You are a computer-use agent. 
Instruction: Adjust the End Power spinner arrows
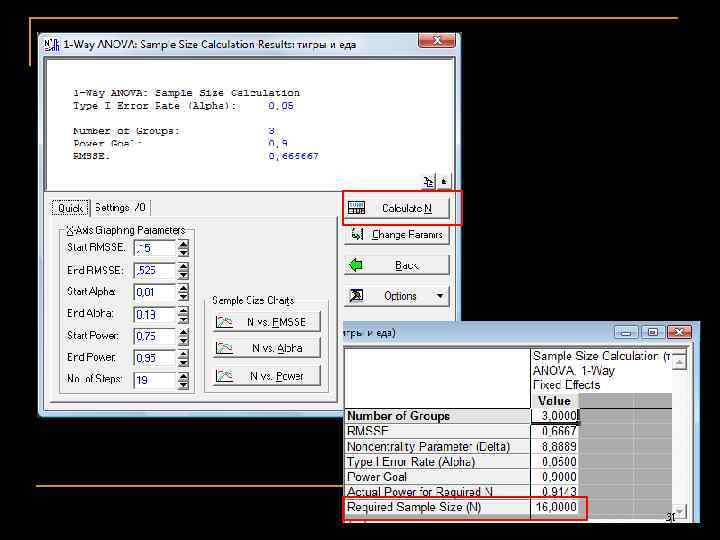pyautogui.click(x=183, y=358)
